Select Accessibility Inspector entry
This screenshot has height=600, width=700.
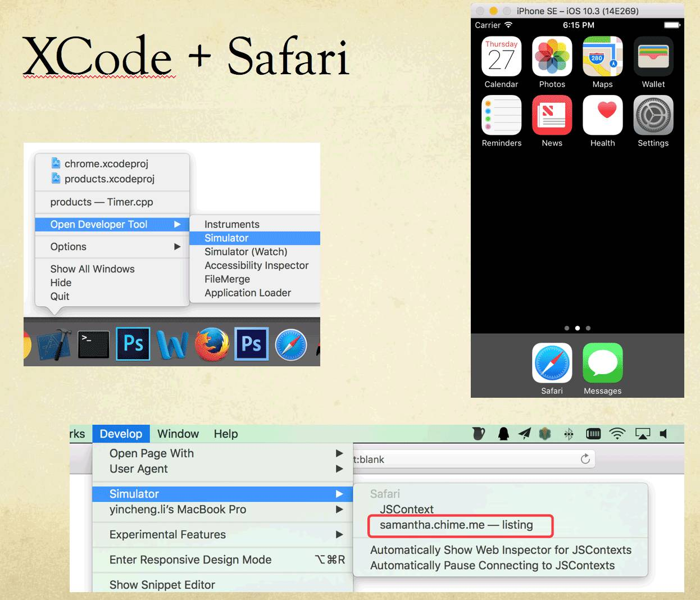[x=254, y=265]
